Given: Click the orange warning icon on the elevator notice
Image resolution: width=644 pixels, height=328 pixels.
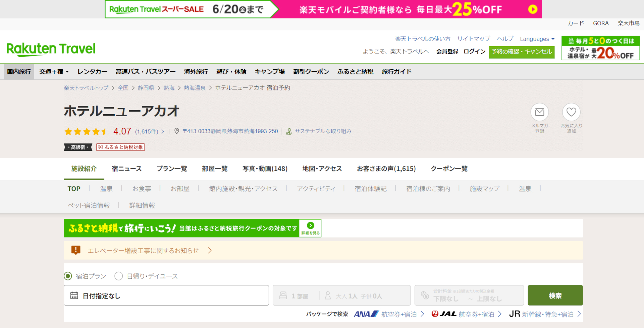Looking at the screenshot, I should (76, 250).
